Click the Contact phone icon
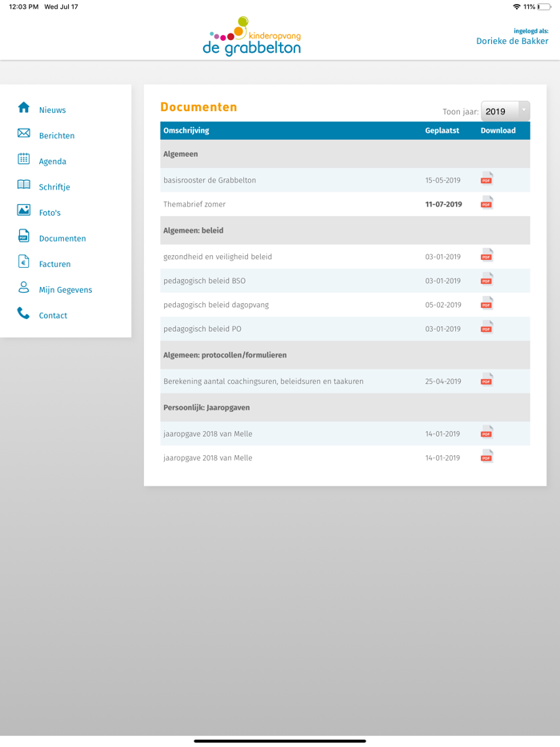Viewport: 560px width, 747px height. [24, 313]
